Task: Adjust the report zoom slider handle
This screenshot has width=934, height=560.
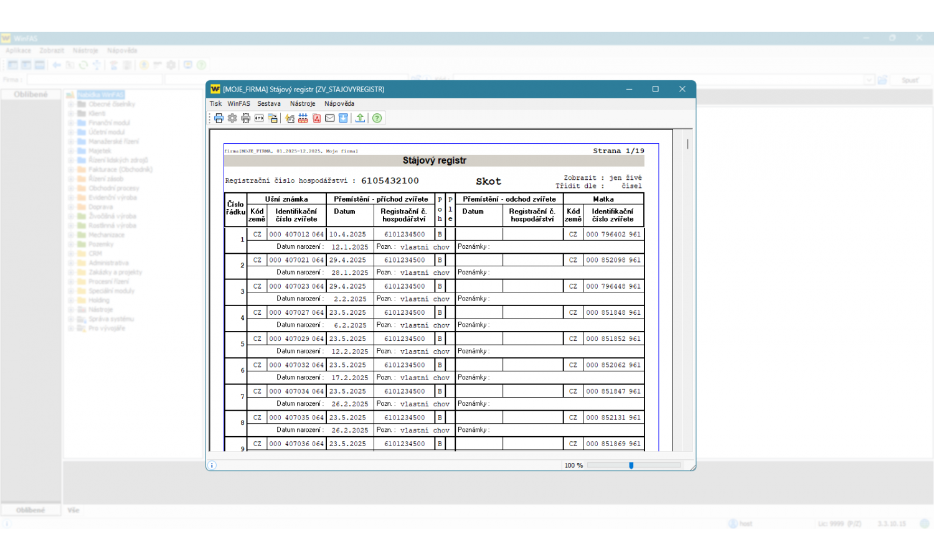Action: tap(631, 465)
